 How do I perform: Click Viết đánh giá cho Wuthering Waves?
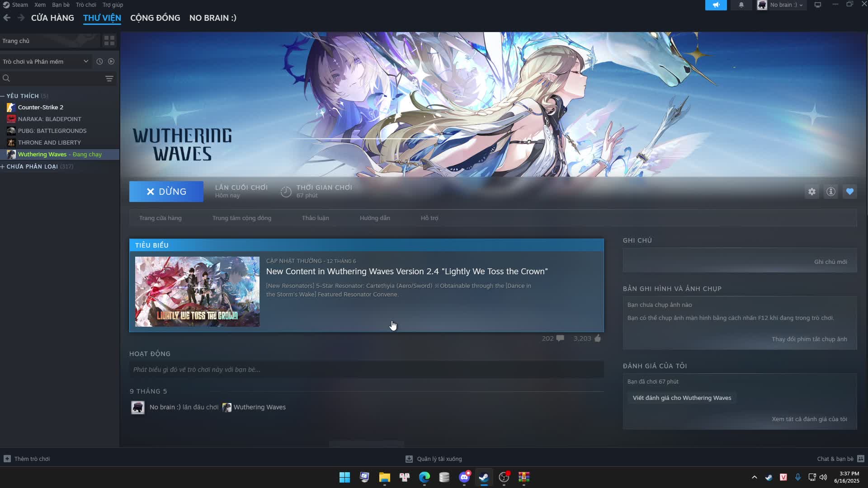click(681, 398)
